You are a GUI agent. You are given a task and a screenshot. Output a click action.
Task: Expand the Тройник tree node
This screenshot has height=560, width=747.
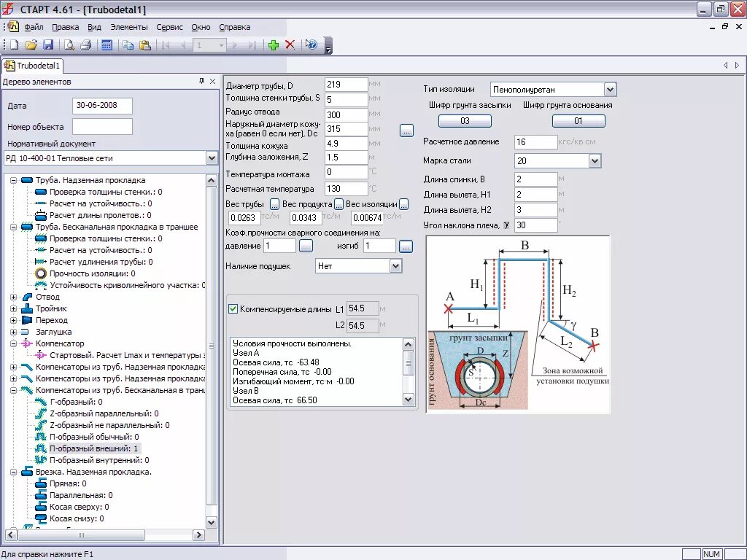pos(13,308)
